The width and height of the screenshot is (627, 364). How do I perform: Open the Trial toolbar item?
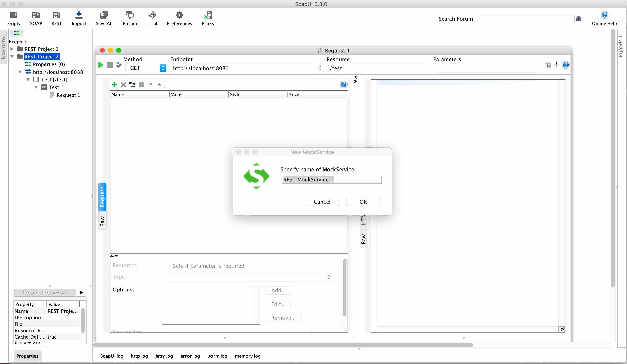(152, 18)
